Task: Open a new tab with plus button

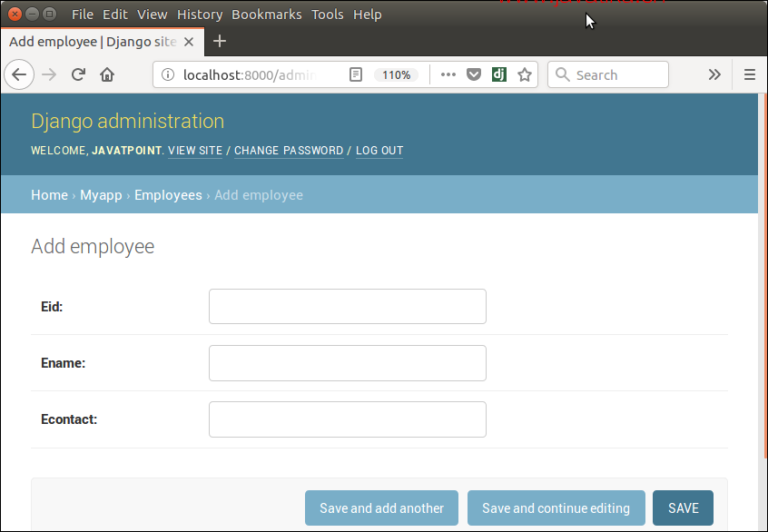Action: click(219, 41)
